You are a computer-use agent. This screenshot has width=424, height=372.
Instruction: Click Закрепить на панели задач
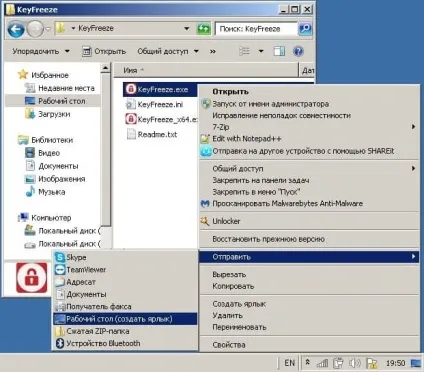pos(309,180)
